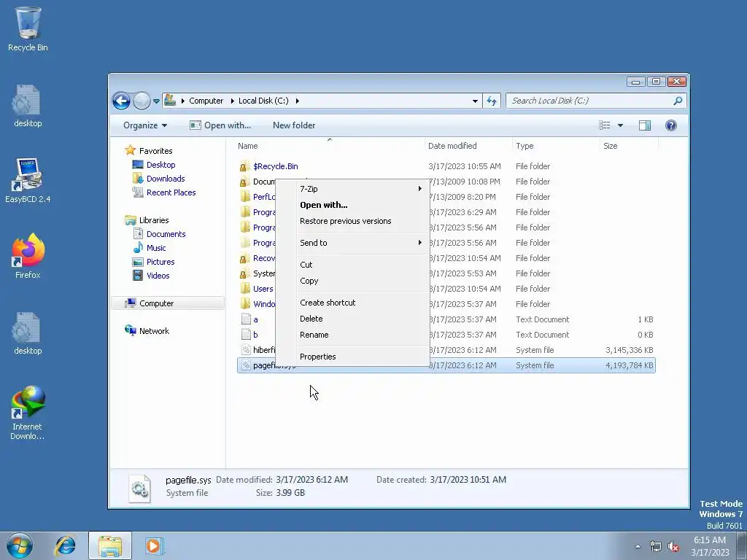The width and height of the screenshot is (747, 560).
Task: Click New folder toolbar button
Action: point(294,125)
